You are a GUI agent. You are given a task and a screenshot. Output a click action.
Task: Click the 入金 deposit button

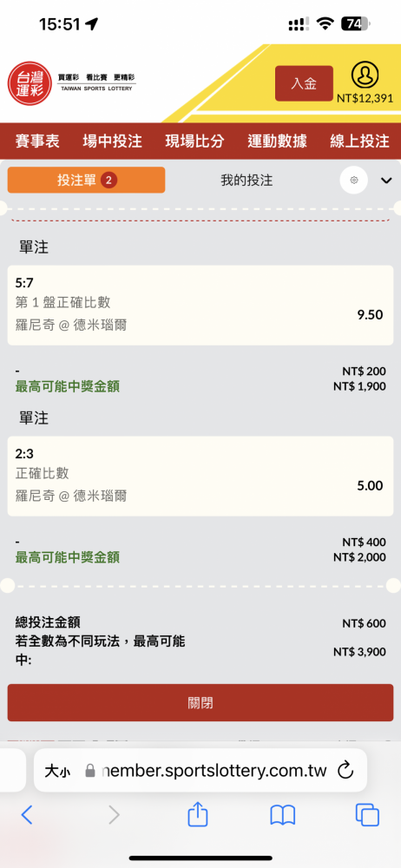click(x=304, y=83)
